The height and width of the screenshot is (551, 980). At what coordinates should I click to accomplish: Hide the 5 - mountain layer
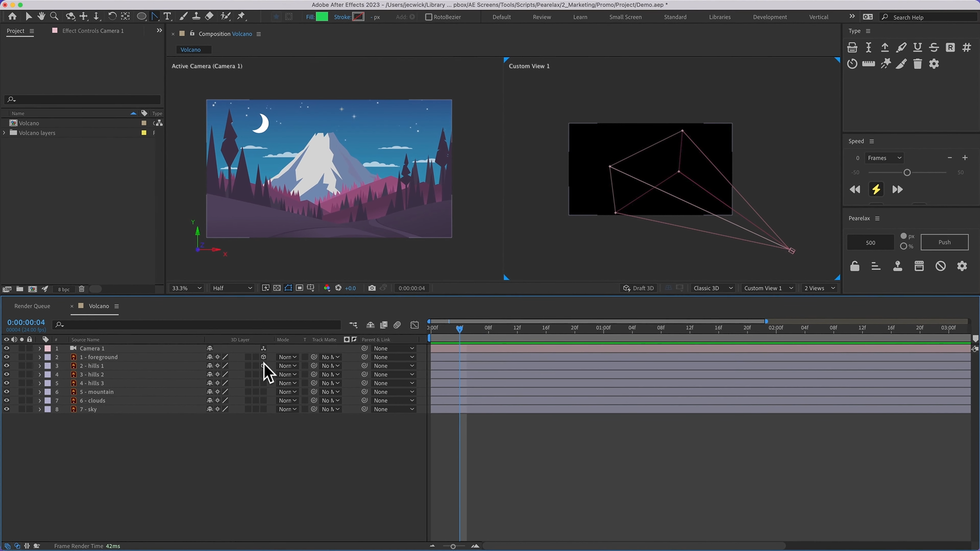pyautogui.click(x=7, y=392)
